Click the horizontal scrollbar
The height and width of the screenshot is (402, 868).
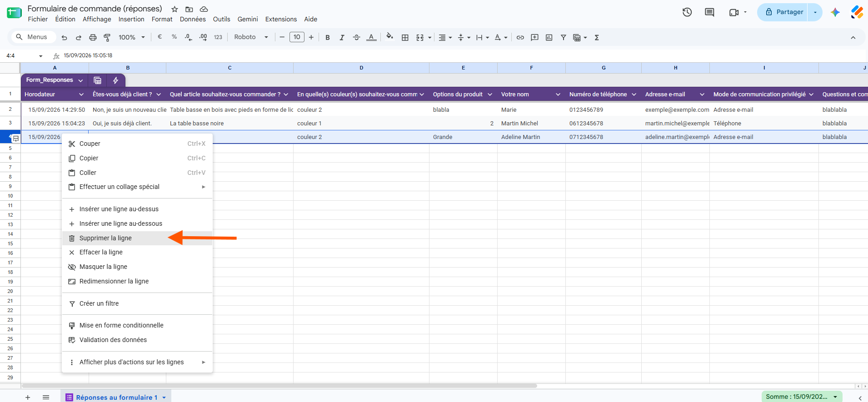pos(279,386)
